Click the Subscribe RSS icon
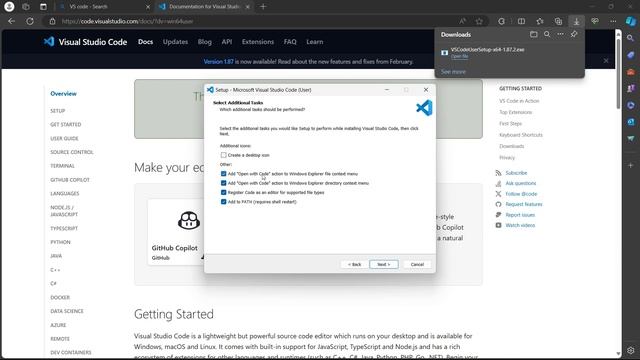Screen dimensions: 640x360 click(498, 173)
